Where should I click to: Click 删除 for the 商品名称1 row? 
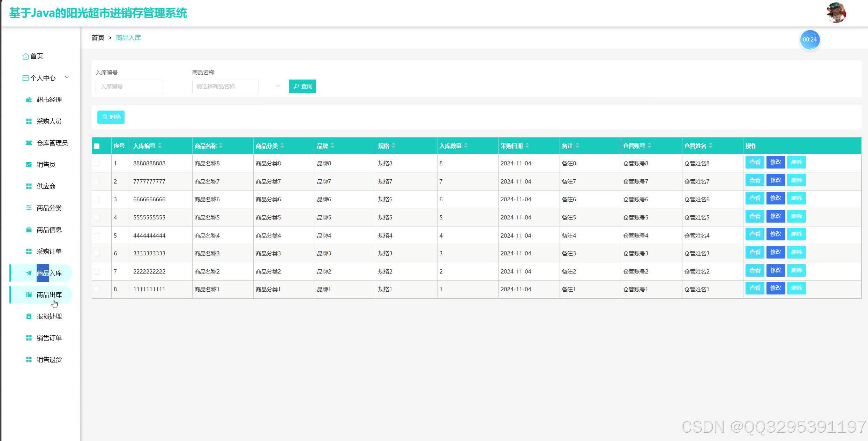point(796,288)
